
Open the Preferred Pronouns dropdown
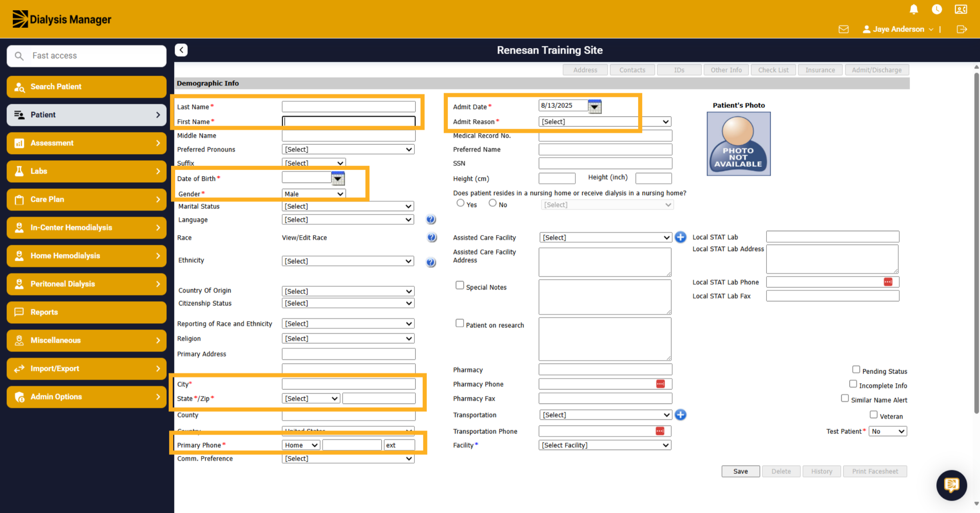tap(348, 149)
